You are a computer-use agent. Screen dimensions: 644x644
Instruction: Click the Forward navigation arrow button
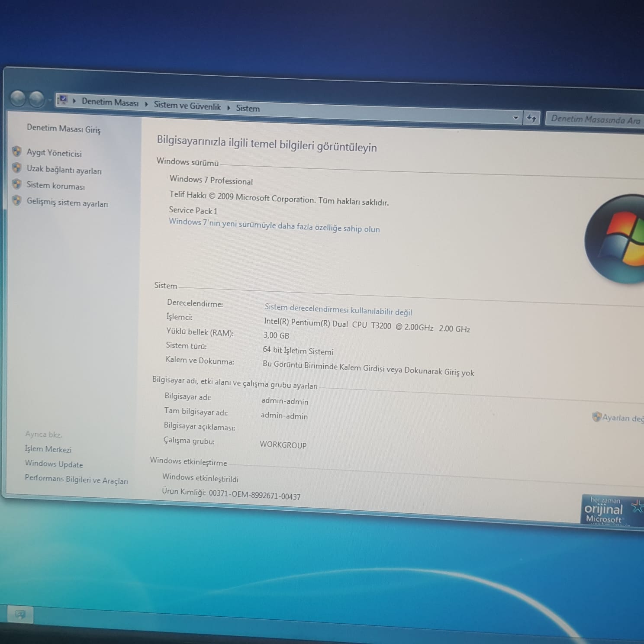[37, 99]
